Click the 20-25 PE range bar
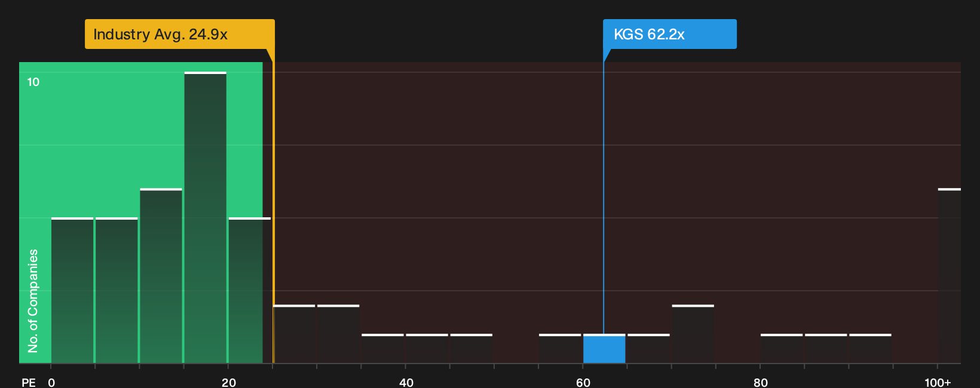This screenshot has height=388, width=980. point(250,290)
